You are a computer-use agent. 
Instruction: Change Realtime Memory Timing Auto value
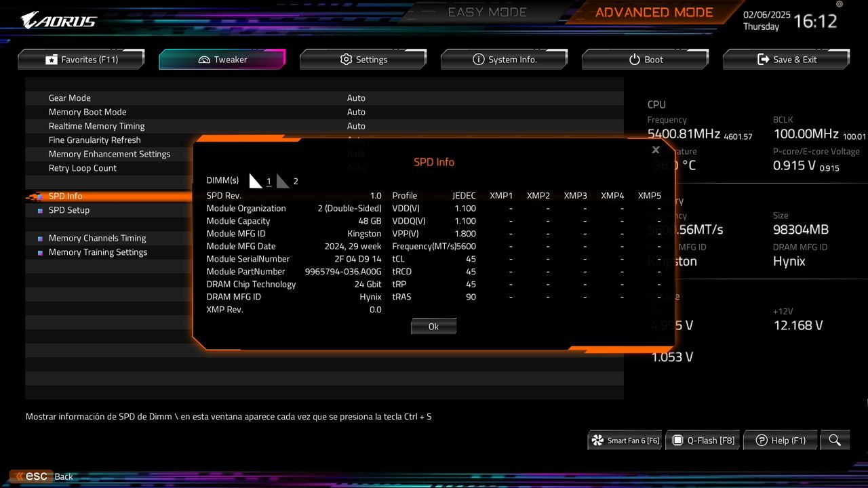[x=356, y=126]
